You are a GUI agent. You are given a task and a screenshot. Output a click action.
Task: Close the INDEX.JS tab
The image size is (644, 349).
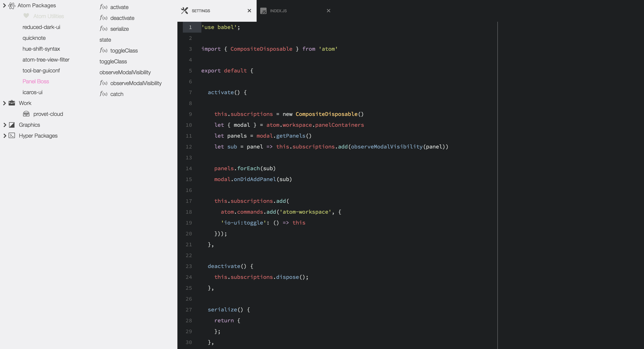coord(329,11)
